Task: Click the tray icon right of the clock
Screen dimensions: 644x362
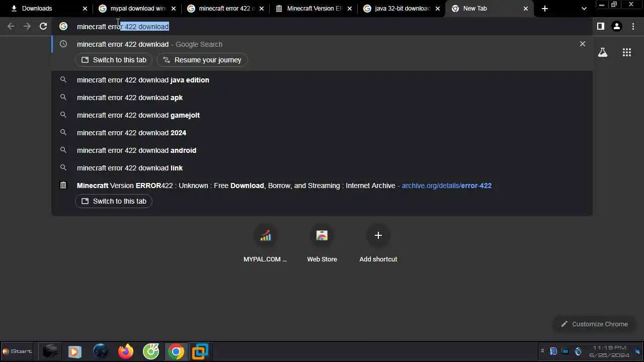Action: [x=637, y=351]
